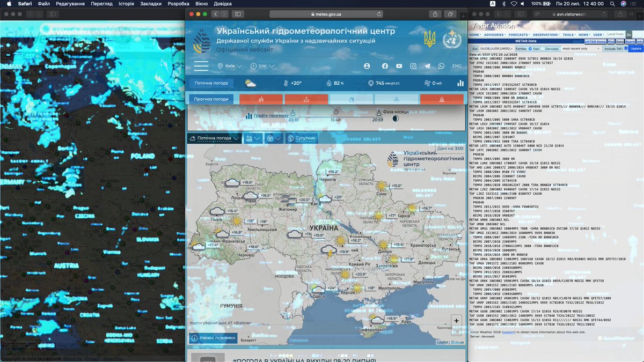Open the user account icon on meteo site
The image size is (644, 362).
tap(367, 66)
